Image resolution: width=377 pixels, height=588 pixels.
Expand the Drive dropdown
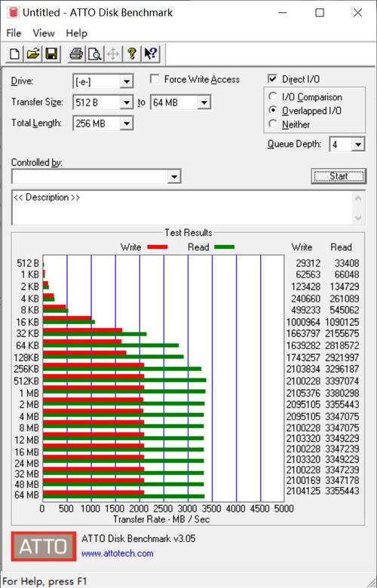click(x=127, y=81)
